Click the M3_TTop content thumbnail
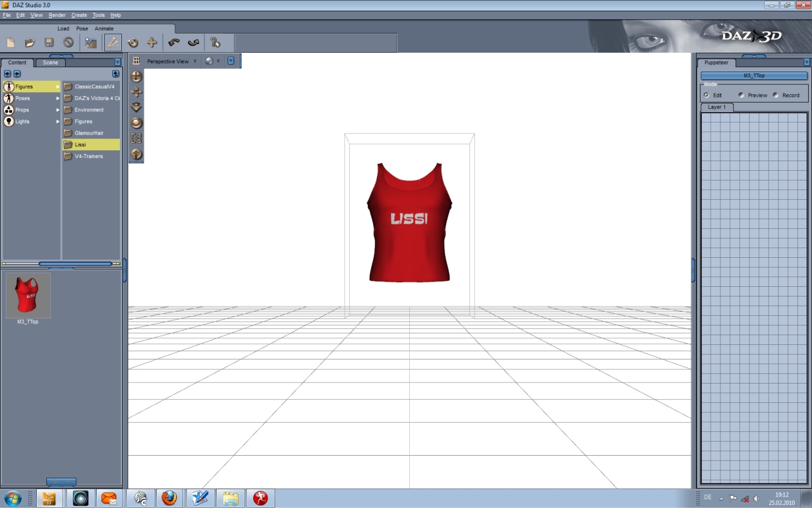 [x=28, y=295]
